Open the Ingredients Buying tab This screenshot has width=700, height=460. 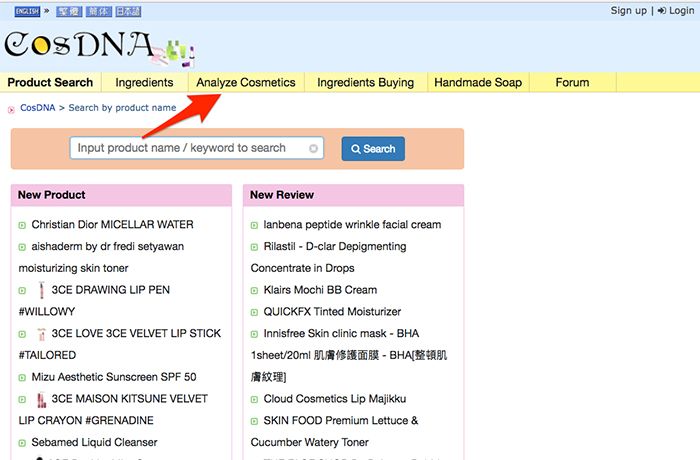[366, 82]
